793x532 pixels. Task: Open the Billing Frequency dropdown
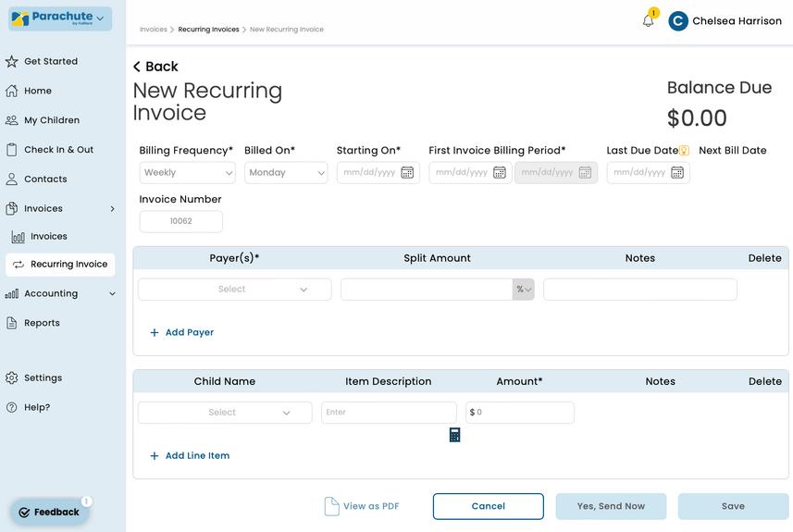pyautogui.click(x=188, y=173)
